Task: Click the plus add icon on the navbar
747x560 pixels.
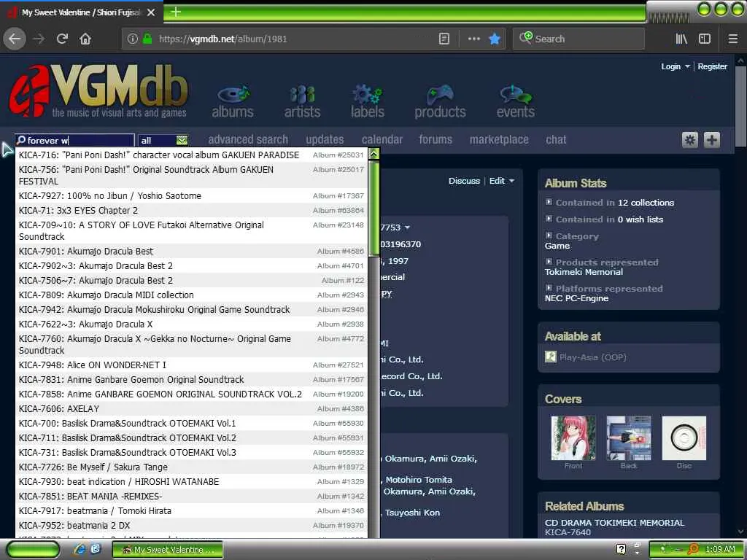Action: (712, 140)
